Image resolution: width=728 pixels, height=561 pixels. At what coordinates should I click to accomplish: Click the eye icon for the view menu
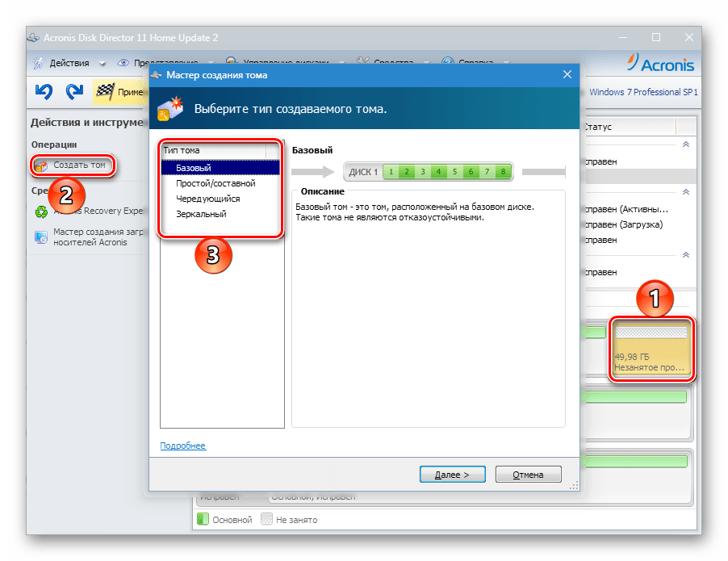(123, 63)
